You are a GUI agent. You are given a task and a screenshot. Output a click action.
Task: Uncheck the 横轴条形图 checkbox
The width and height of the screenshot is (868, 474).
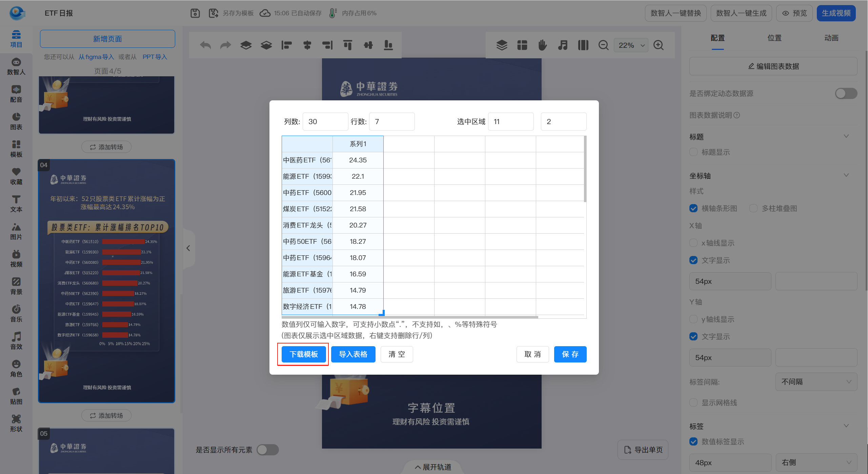pyautogui.click(x=693, y=208)
